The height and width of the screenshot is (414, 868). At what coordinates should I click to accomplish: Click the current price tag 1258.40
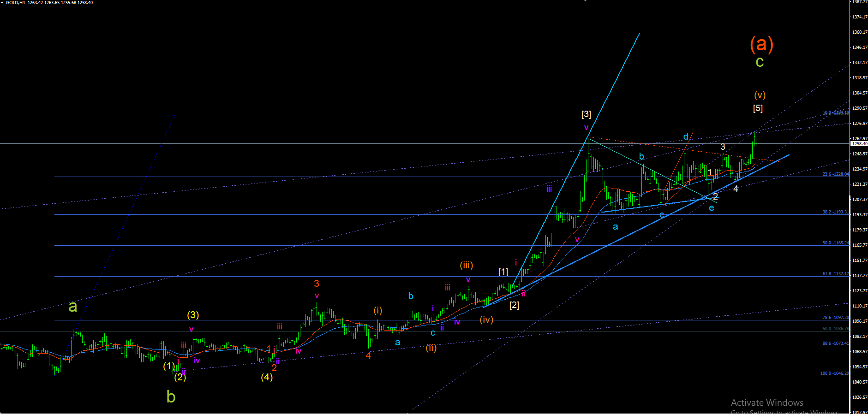pyautogui.click(x=859, y=144)
